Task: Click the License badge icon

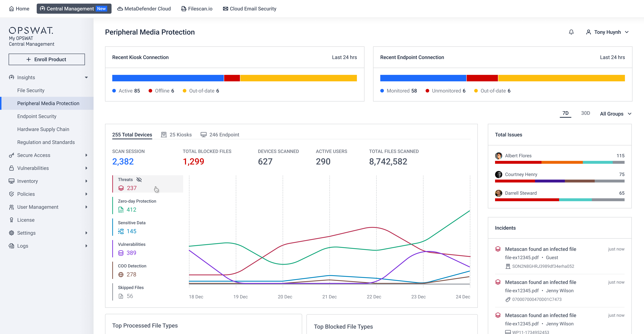Action: (x=12, y=220)
